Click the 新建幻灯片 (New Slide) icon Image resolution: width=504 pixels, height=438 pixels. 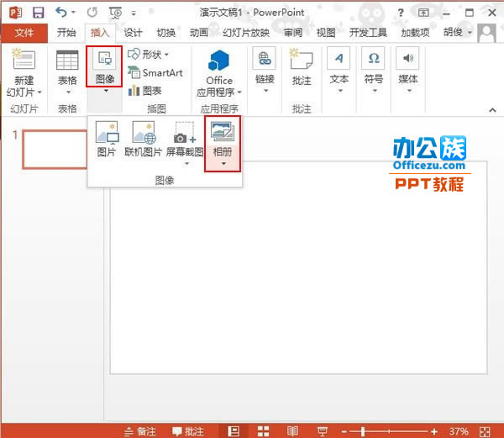(24, 59)
